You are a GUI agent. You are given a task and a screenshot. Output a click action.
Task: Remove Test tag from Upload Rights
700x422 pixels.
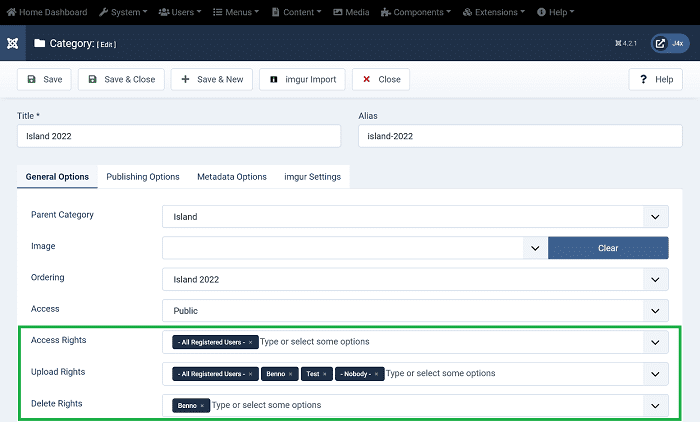coord(325,373)
